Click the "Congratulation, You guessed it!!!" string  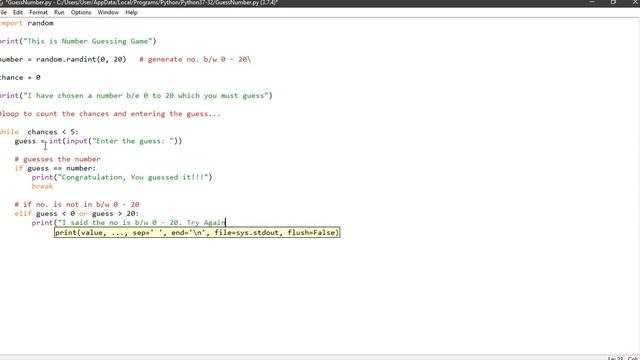click(x=133, y=177)
